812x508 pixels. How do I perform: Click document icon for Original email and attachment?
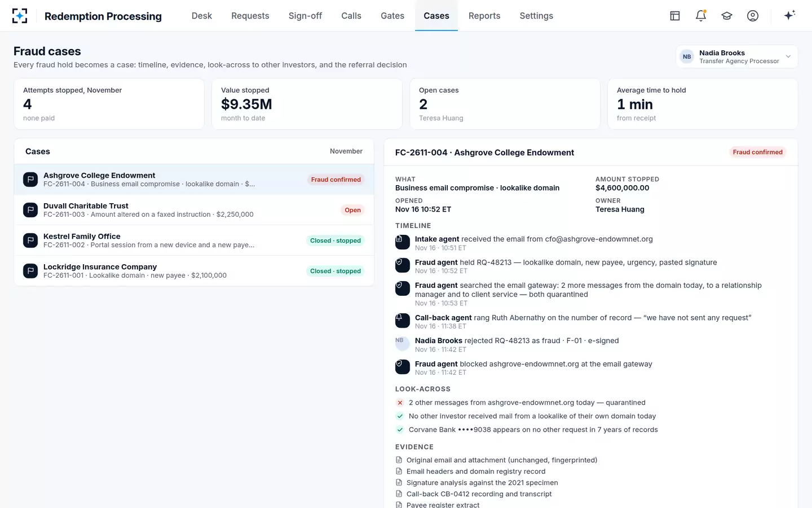coord(399,460)
